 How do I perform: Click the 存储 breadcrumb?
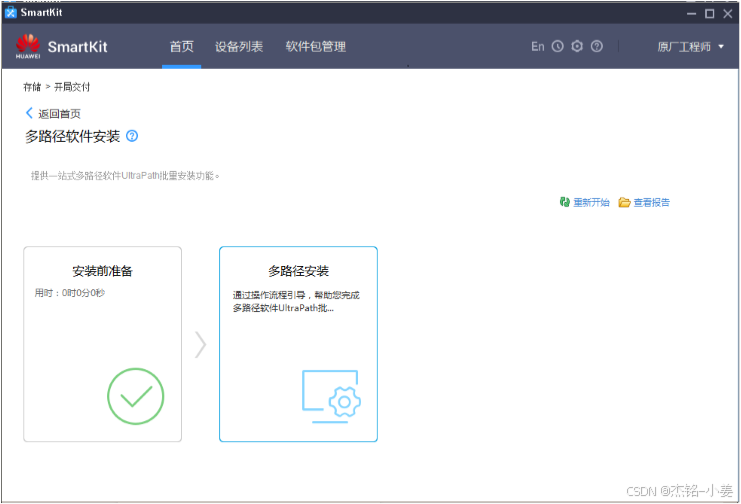click(32, 87)
